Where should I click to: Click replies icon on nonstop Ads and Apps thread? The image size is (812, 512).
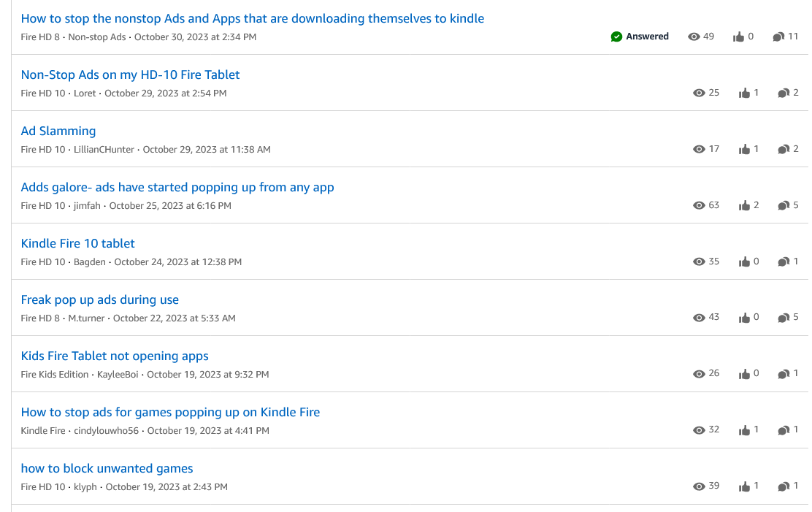[778, 37]
